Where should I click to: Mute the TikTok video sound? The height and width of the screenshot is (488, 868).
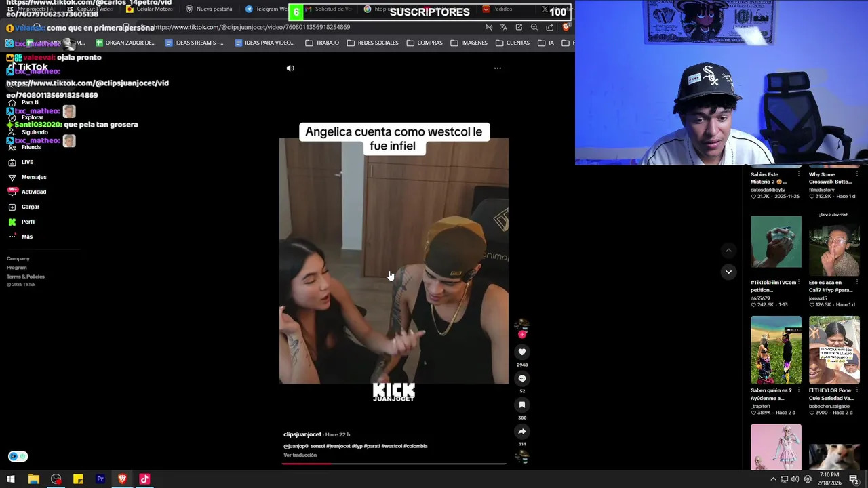pos(290,68)
